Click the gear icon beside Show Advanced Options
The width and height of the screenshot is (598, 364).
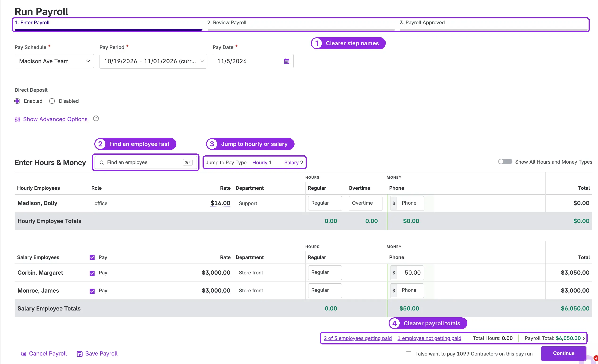(17, 119)
